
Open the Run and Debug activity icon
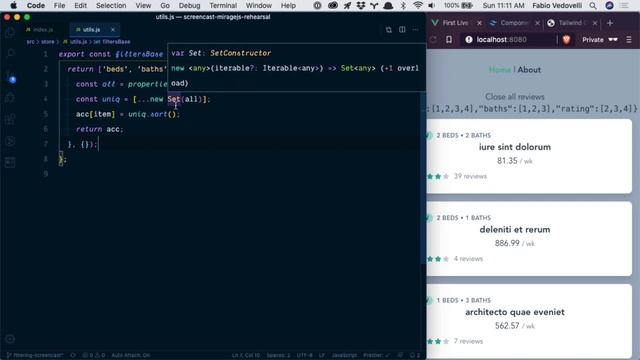pyautogui.click(x=10, y=98)
